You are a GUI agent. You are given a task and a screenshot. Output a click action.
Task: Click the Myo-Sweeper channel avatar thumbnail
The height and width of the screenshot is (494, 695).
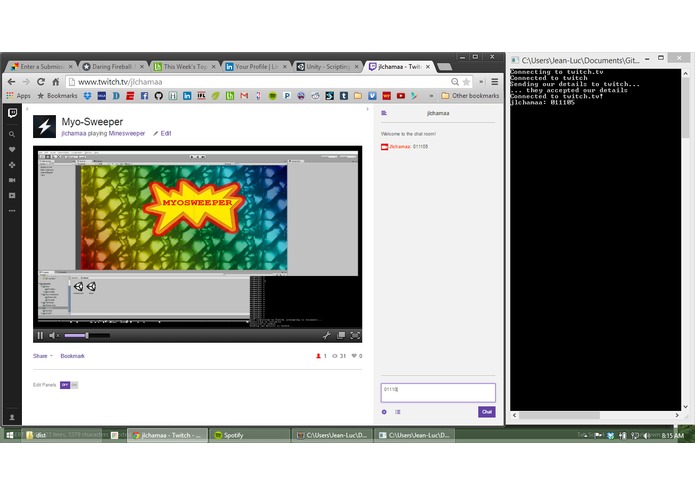click(x=44, y=126)
